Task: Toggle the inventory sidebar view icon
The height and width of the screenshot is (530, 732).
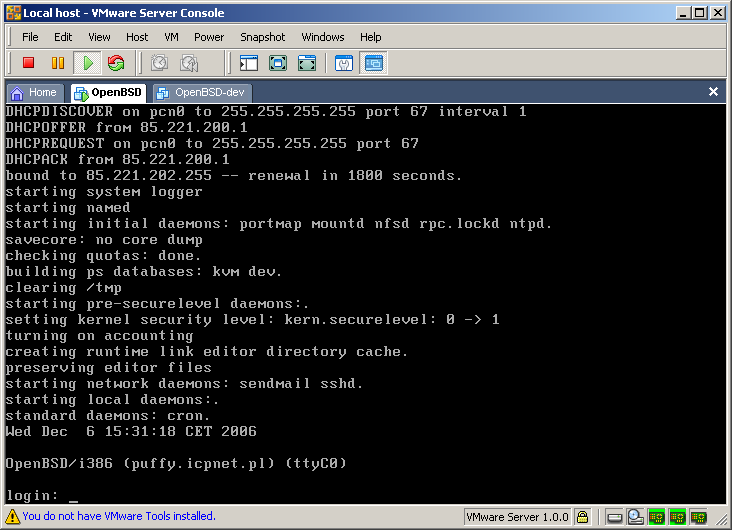Action: coord(249,63)
